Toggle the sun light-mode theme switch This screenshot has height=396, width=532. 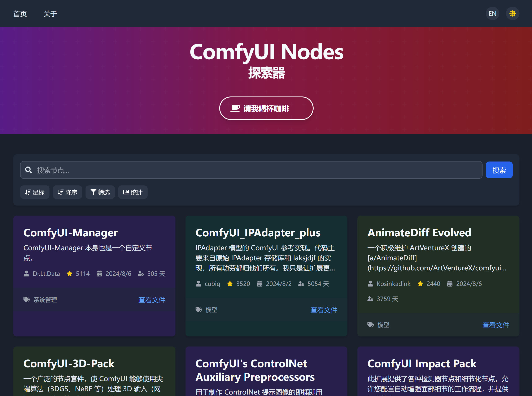point(512,13)
